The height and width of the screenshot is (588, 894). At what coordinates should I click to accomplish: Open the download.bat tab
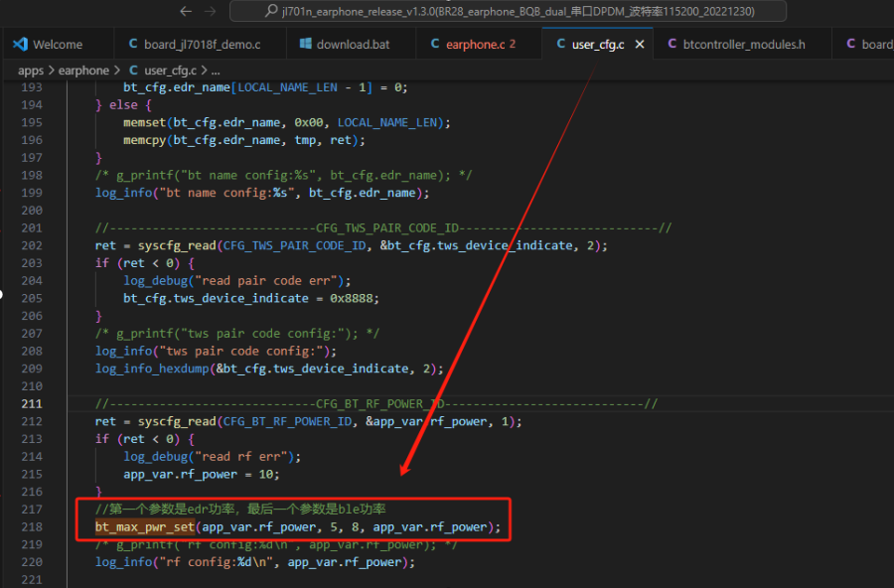352,44
